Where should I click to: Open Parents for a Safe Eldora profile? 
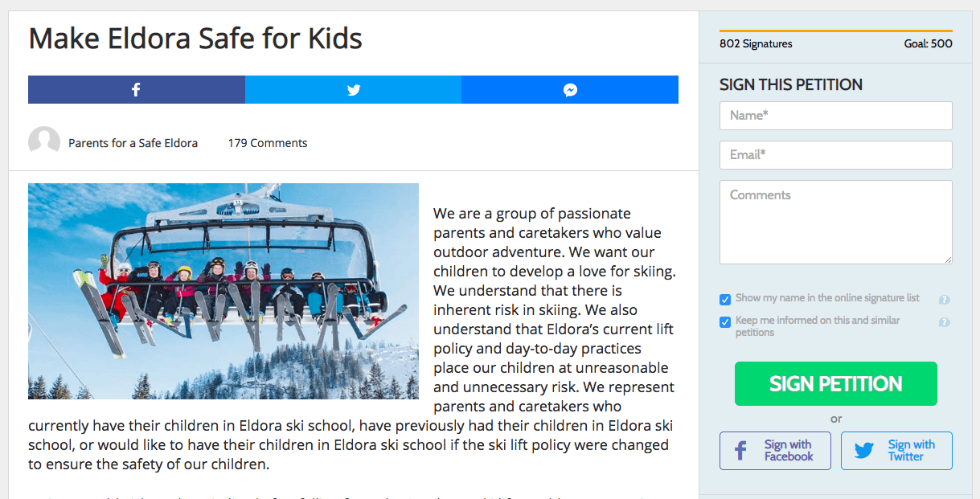pos(133,143)
